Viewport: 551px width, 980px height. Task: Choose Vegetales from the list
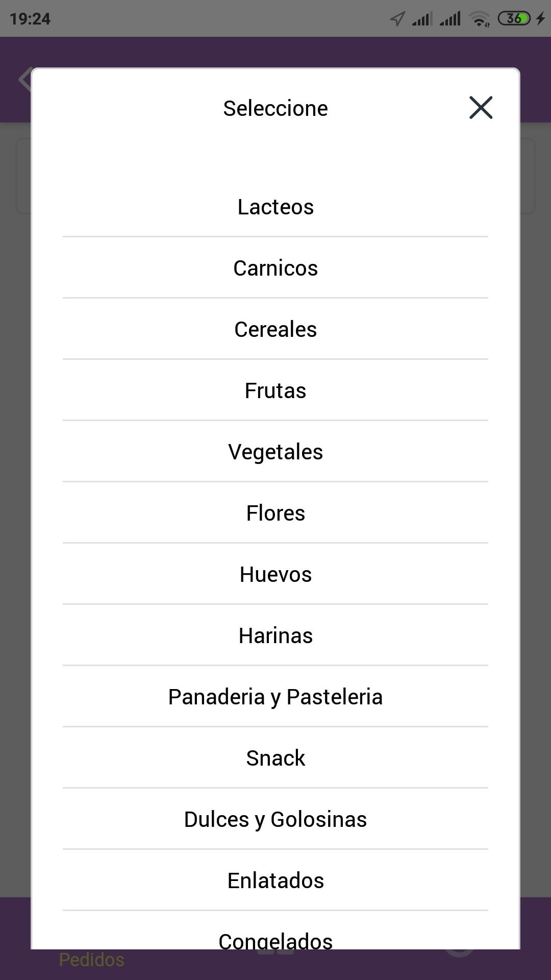(275, 452)
